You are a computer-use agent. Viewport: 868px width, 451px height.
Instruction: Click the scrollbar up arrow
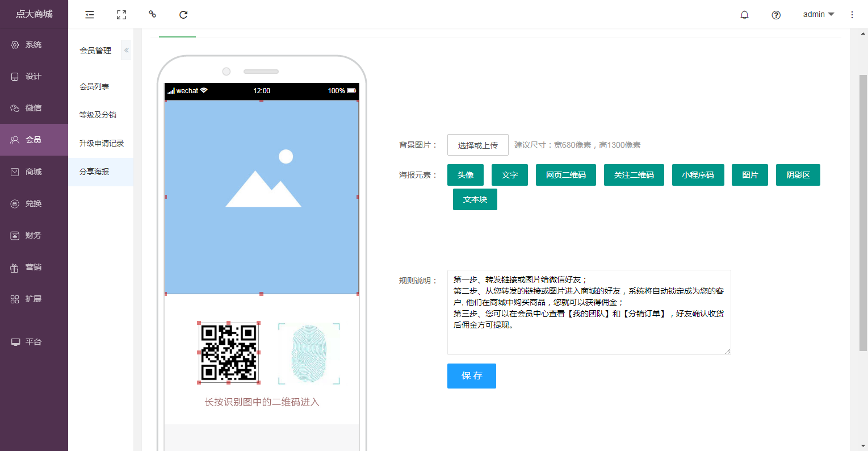click(863, 34)
